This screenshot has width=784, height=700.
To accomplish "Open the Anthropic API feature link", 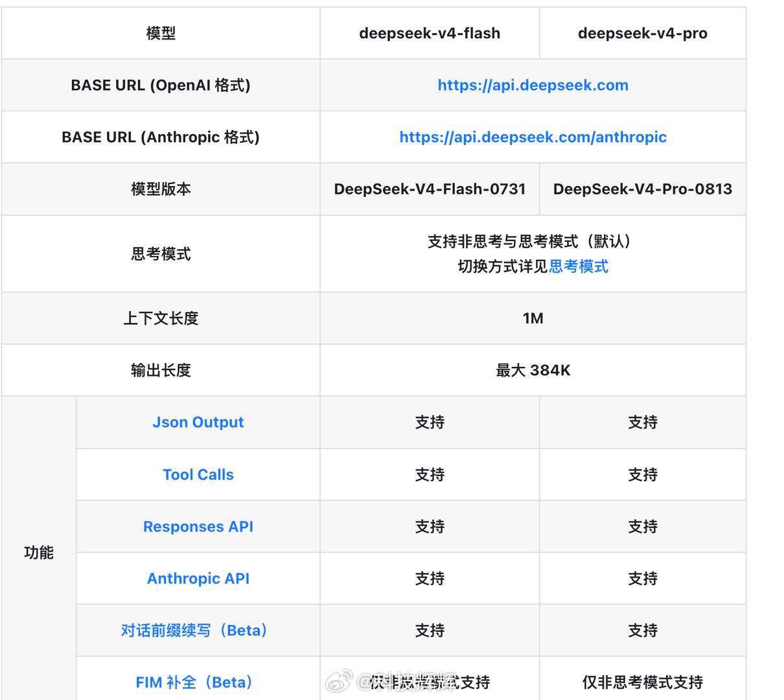I will (x=198, y=578).
